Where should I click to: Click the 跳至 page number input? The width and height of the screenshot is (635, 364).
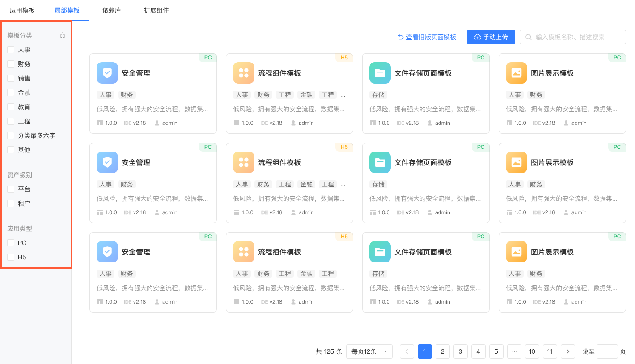tap(607, 351)
